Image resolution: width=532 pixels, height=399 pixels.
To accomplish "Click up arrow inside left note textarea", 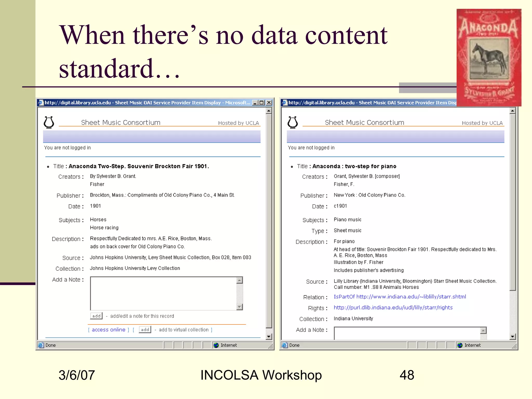I will tap(240, 280).
